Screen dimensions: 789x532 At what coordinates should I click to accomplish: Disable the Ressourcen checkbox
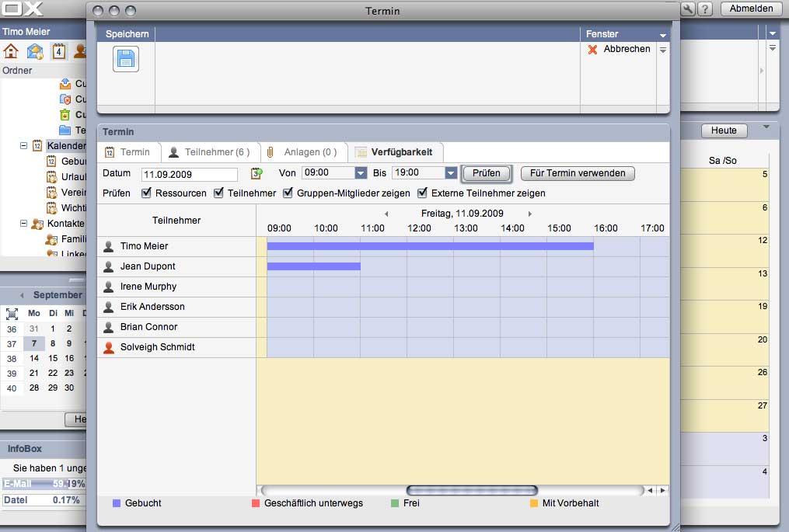(146, 192)
